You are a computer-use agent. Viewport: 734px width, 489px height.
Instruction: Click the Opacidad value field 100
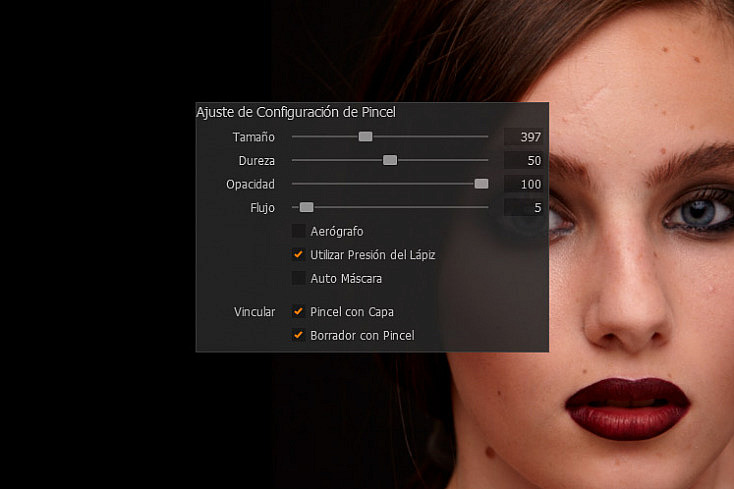(x=523, y=184)
